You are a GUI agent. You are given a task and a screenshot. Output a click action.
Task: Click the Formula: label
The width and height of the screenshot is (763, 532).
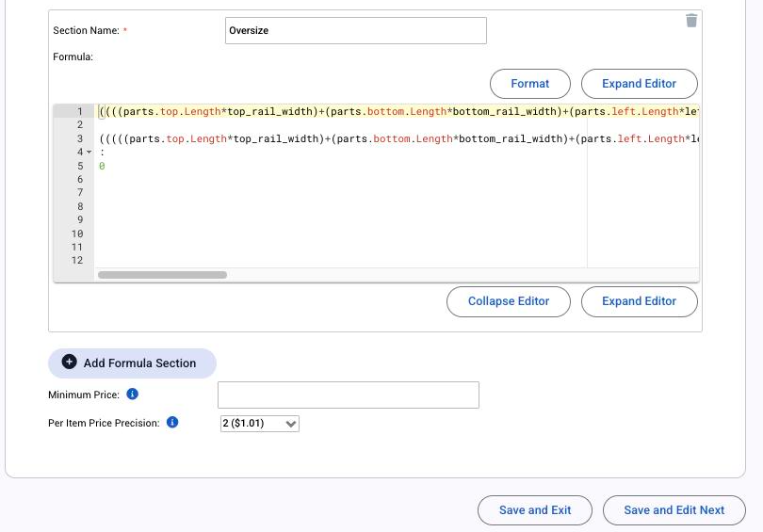coord(73,56)
